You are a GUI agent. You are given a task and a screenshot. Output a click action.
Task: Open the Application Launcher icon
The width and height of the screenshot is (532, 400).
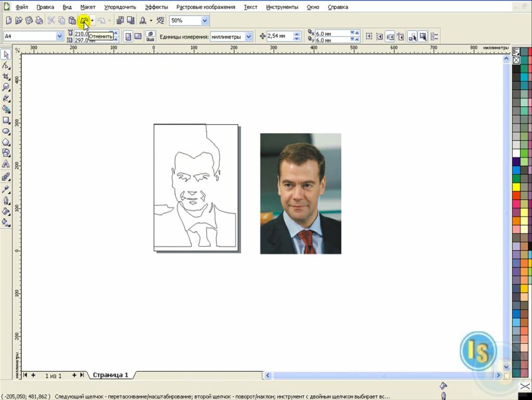pos(143,21)
